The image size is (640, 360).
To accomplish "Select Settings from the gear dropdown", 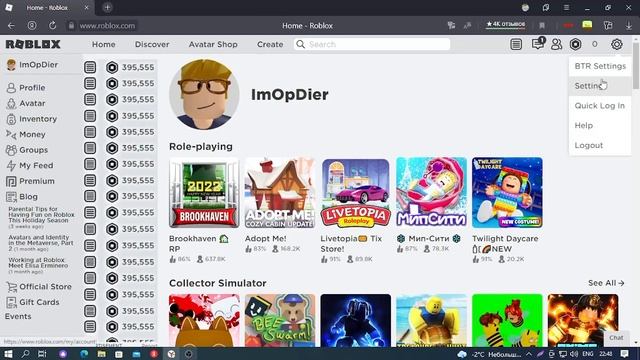I will 600,86.
